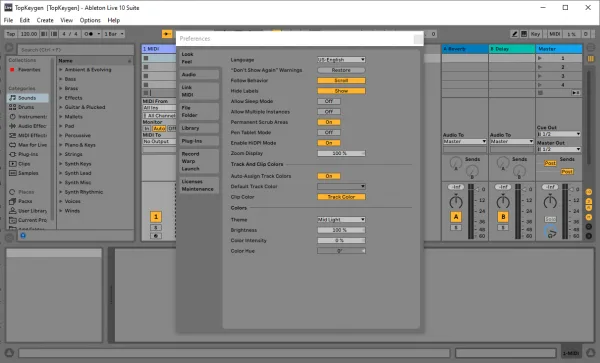Image resolution: width=600 pixels, height=363 pixels.
Task: Click the browser preview headphone icon
Action: (23, 236)
